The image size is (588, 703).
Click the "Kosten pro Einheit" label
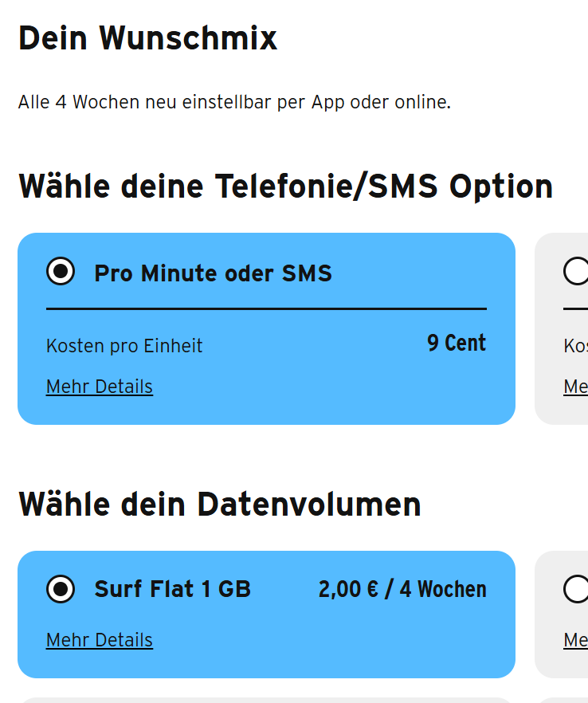124,346
